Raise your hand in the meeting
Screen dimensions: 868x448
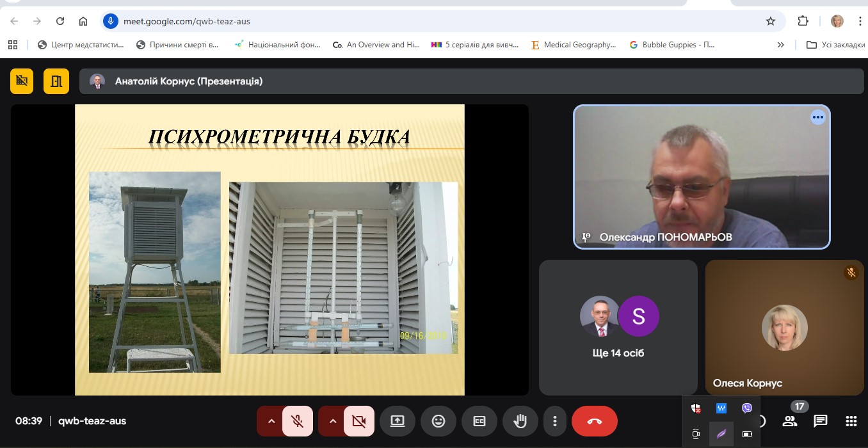(x=520, y=421)
